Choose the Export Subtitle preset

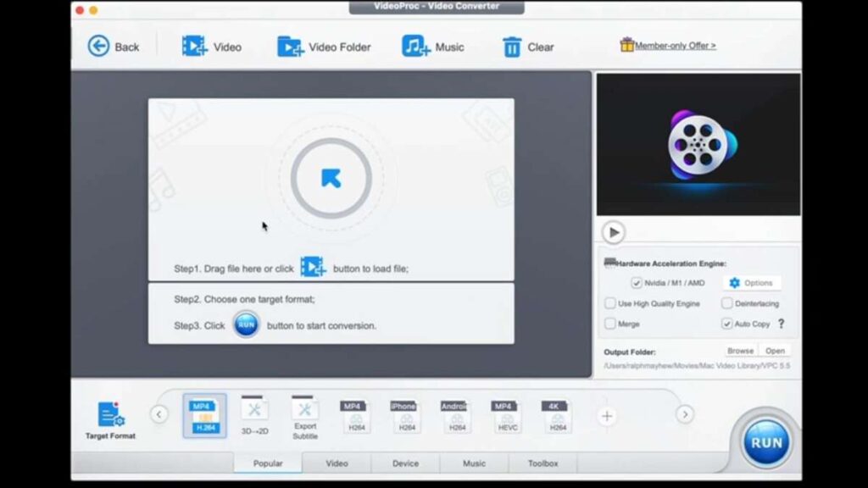coord(305,418)
